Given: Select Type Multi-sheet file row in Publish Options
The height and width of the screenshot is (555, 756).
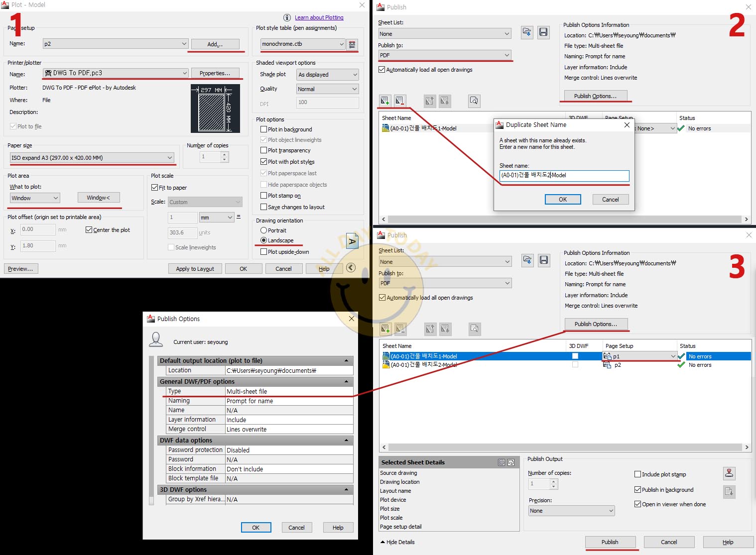Looking at the screenshot, I should click(260, 391).
